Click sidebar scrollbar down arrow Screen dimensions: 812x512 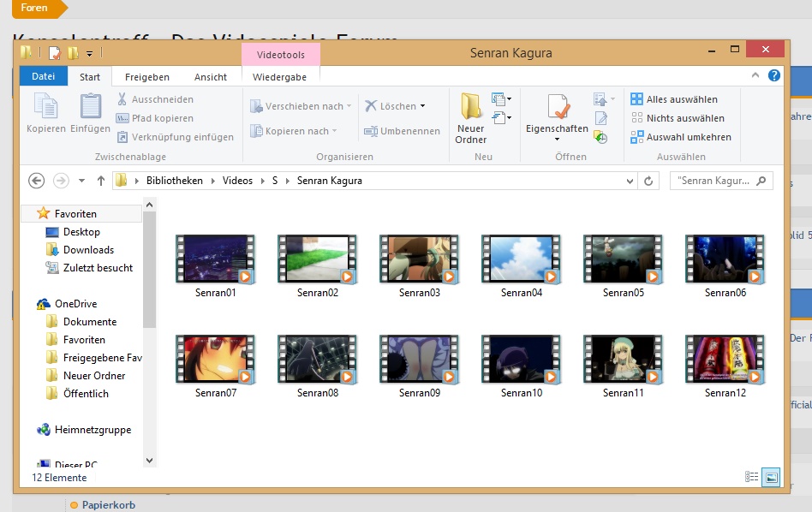[149, 461]
